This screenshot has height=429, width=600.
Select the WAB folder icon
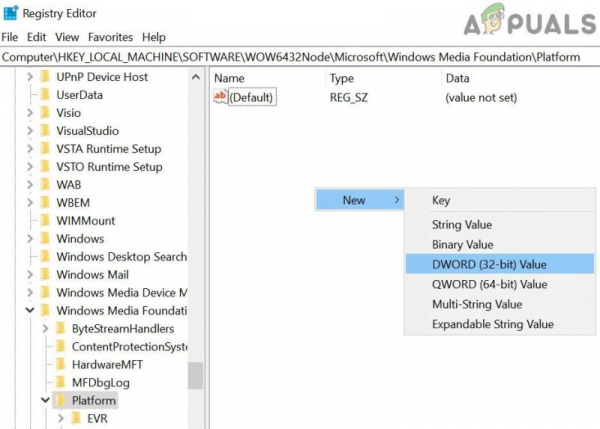click(45, 184)
